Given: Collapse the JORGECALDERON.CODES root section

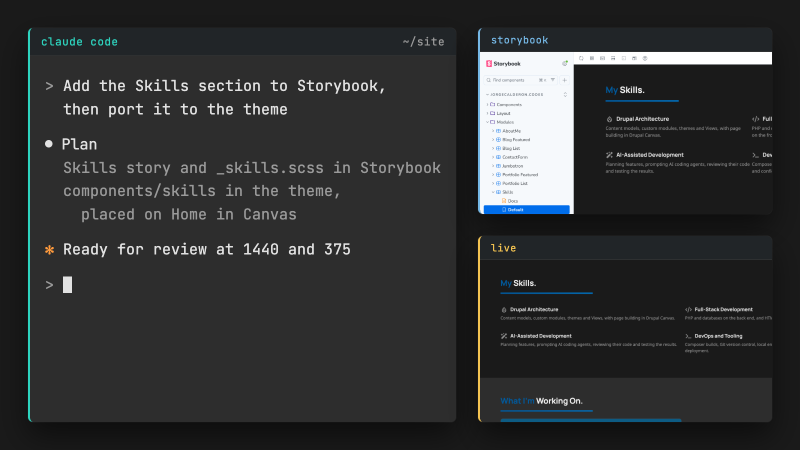Looking at the screenshot, I should (x=515, y=94).
